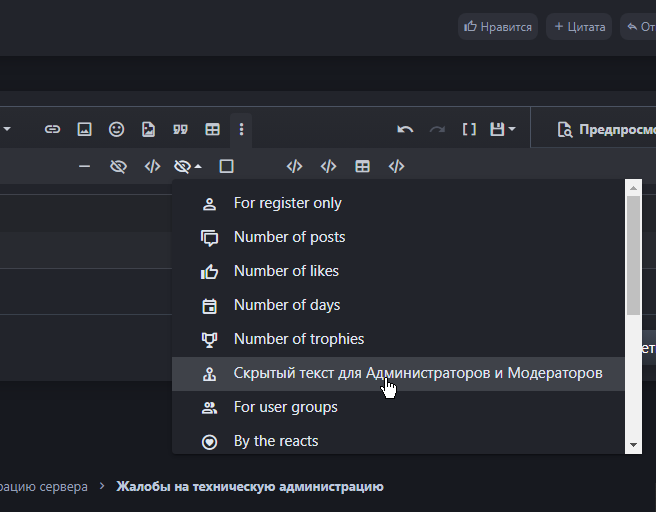Viewport: 656px width, 512px height.
Task: Click the insert link icon
Action: coord(53,129)
